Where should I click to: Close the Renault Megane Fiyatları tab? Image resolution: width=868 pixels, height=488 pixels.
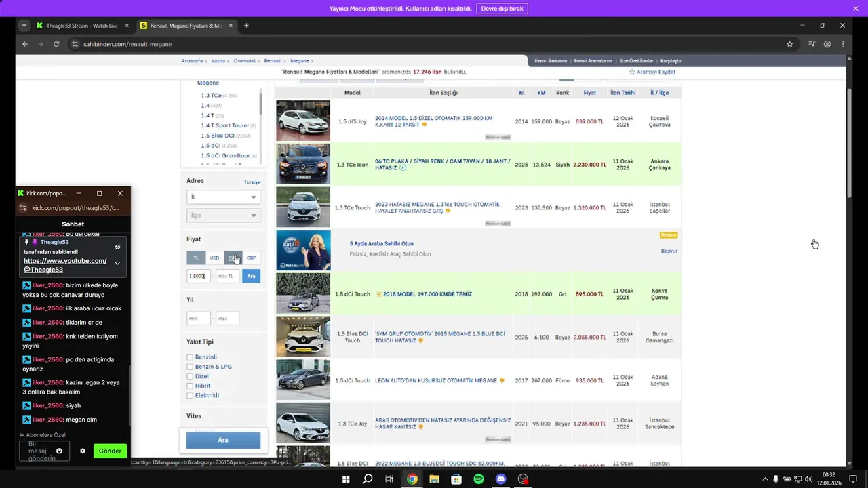coord(231,26)
